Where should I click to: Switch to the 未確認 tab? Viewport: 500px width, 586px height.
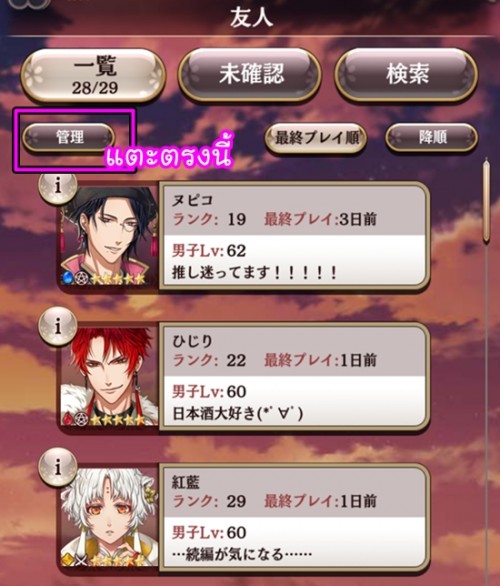point(250,74)
